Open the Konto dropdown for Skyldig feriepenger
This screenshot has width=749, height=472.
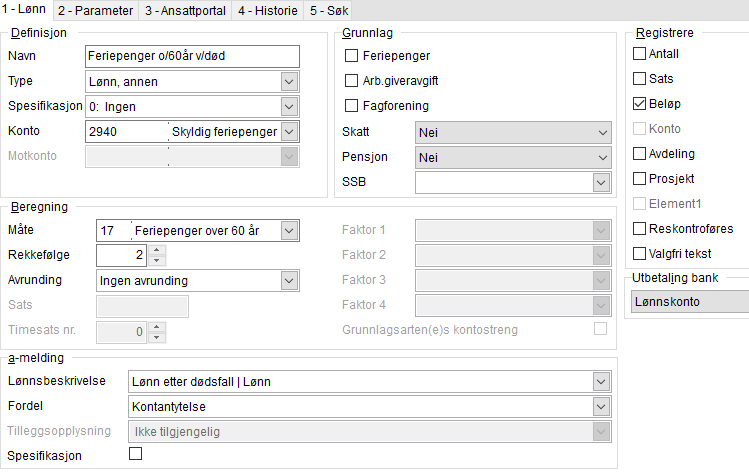289,131
